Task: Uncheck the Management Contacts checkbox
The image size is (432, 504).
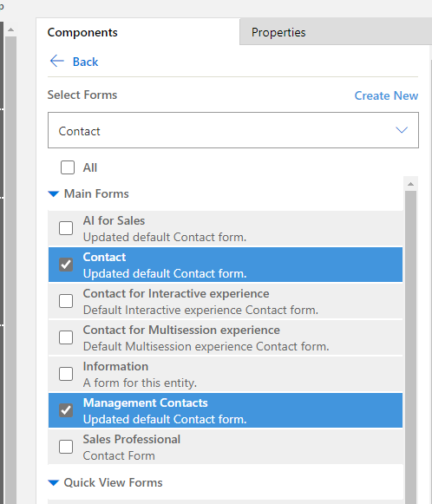Action: coord(66,410)
